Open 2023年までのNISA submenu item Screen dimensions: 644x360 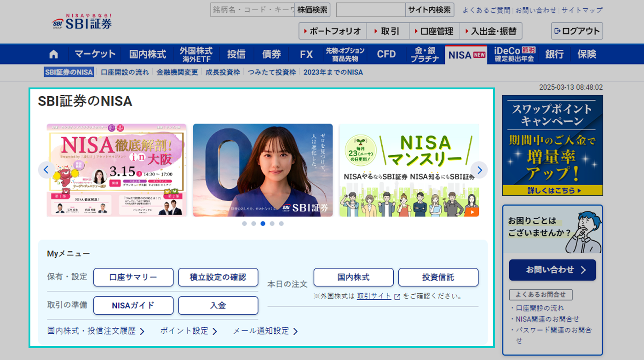coord(333,72)
